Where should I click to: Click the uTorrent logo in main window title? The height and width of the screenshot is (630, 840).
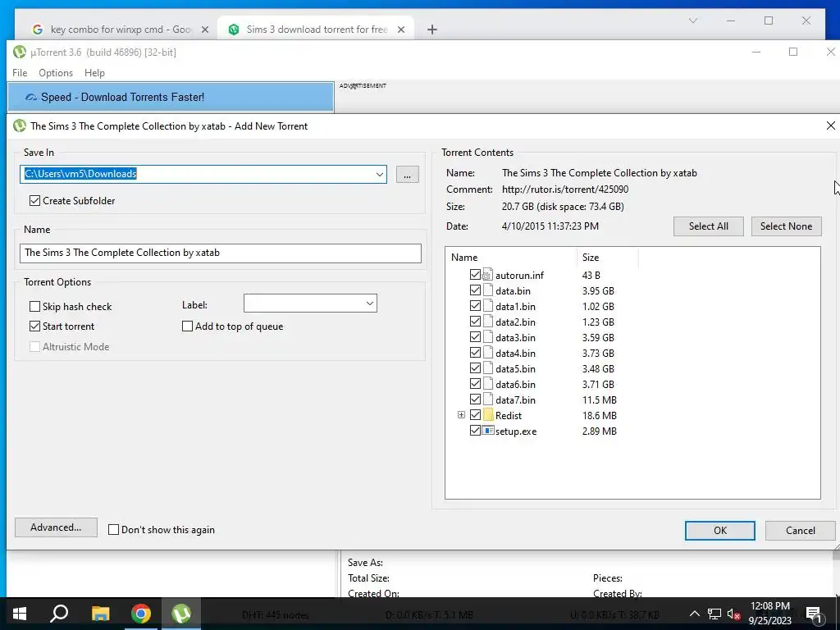coord(20,52)
